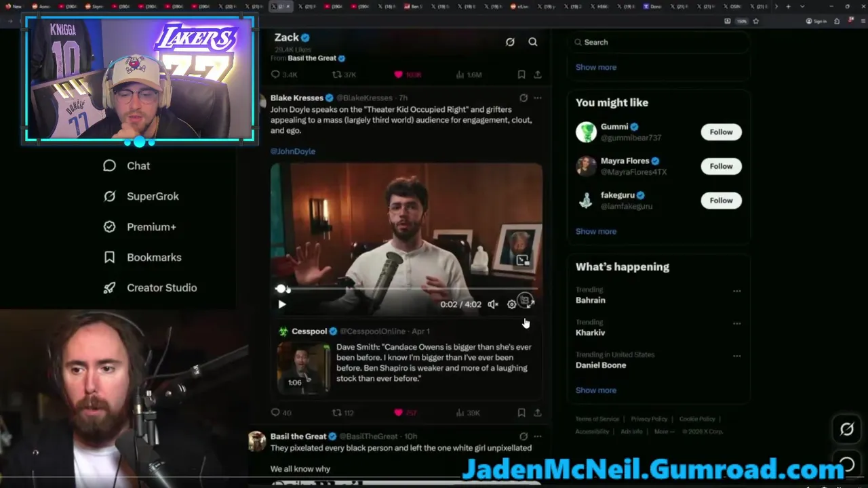Viewport: 868px width, 488px height.
Task: Unlike the top post with the pink heart
Action: click(399, 75)
